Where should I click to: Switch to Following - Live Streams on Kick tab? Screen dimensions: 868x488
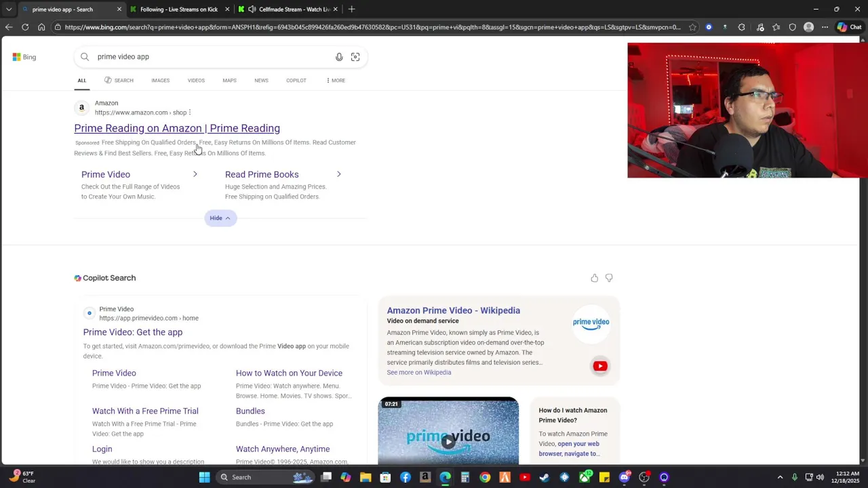click(x=179, y=9)
